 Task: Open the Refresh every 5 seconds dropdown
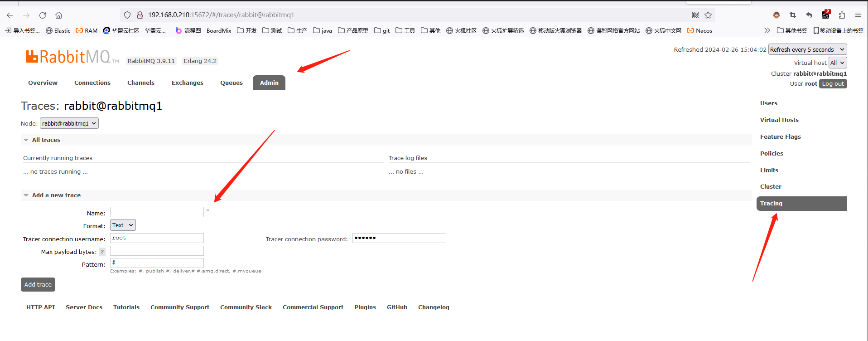pyautogui.click(x=807, y=49)
